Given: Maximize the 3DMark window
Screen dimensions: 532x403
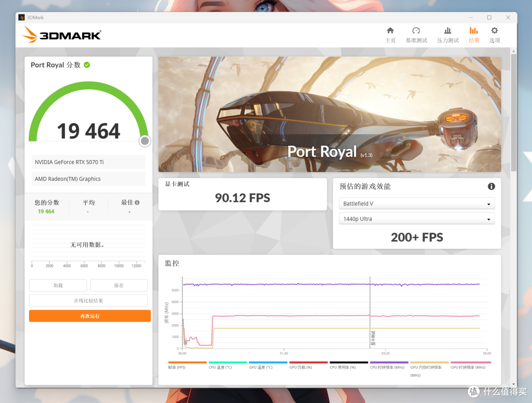Looking at the screenshot, I should (x=489, y=17).
